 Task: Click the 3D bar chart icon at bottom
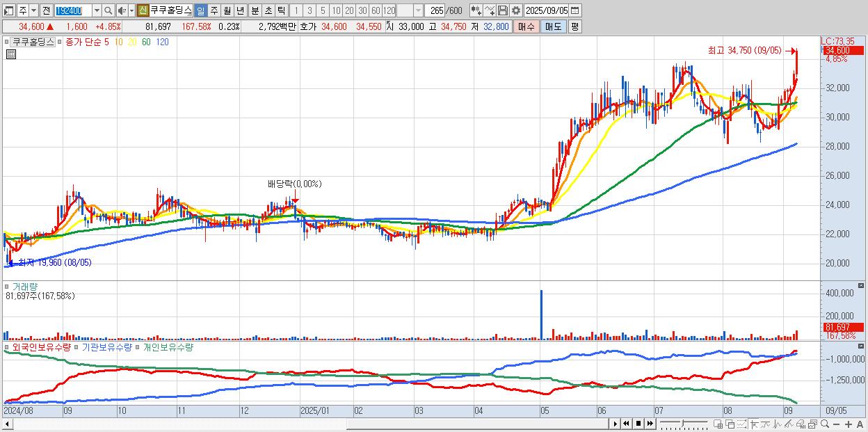[801, 424]
